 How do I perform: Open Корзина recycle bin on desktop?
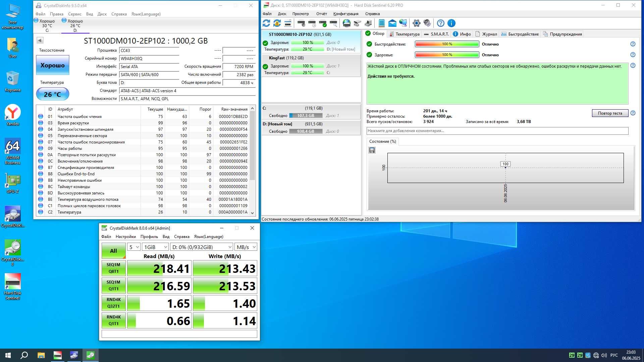(x=13, y=81)
